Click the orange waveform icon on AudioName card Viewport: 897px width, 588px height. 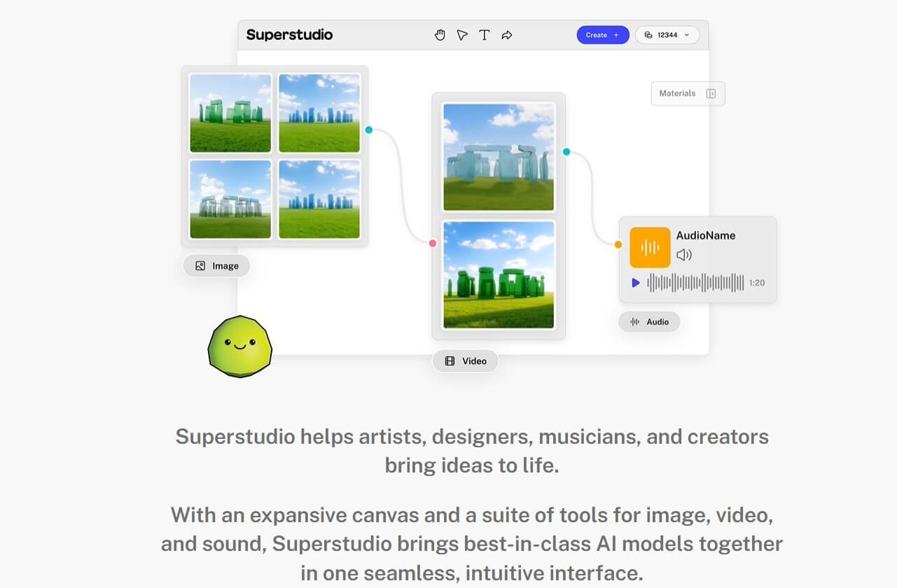point(650,246)
